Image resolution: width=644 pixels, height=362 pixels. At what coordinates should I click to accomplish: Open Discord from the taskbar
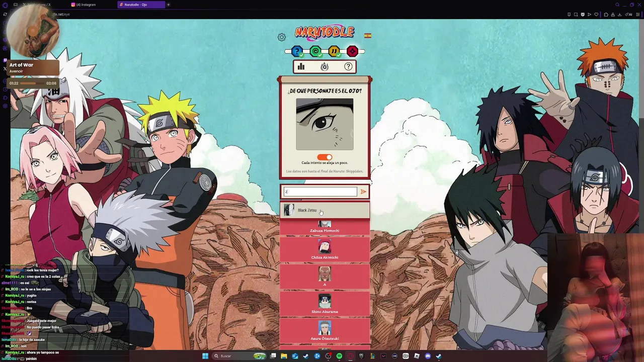pos(428,356)
